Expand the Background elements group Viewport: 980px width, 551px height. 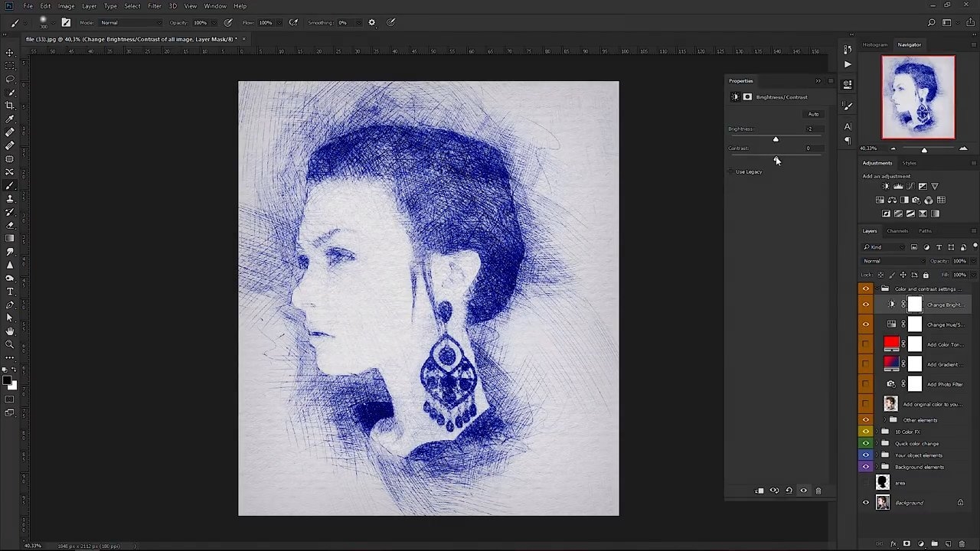pos(877,467)
